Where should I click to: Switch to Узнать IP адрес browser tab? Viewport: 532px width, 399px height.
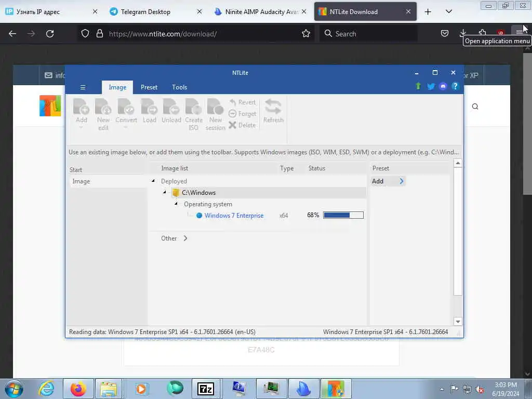click(51, 11)
